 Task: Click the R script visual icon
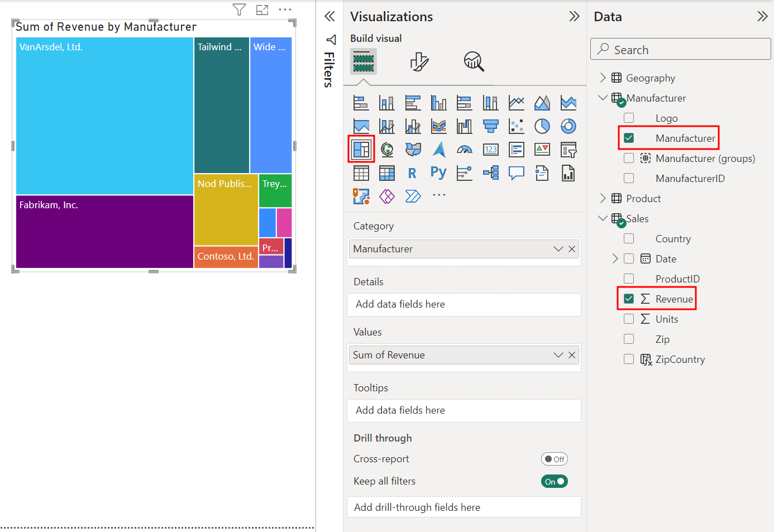[x=412, y=173]
